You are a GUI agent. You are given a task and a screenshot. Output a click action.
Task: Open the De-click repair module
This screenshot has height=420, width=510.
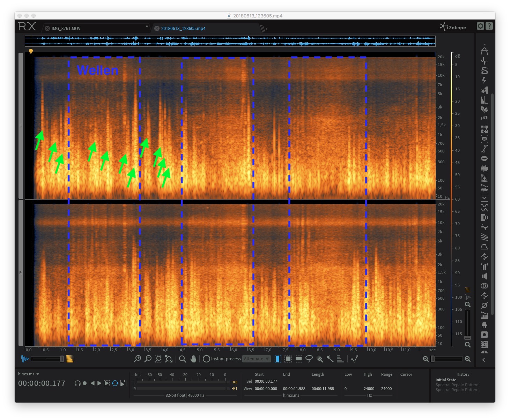pos(484,61)
